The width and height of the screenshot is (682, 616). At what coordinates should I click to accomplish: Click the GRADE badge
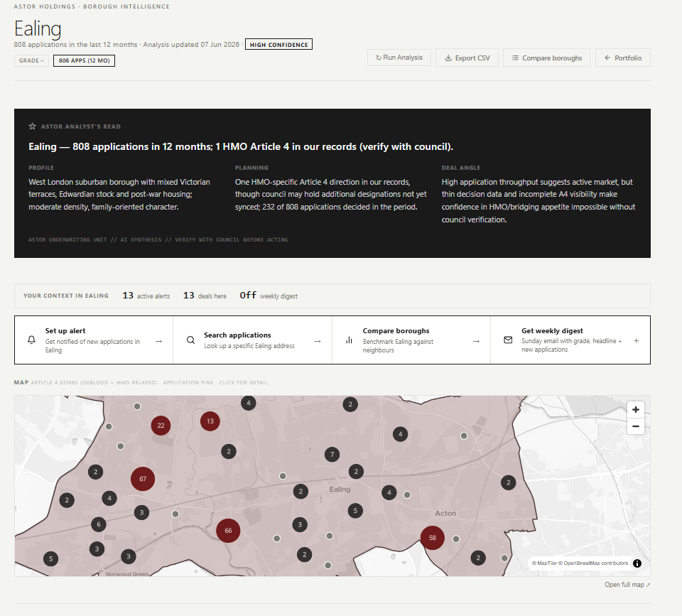[x=31, y=60]
